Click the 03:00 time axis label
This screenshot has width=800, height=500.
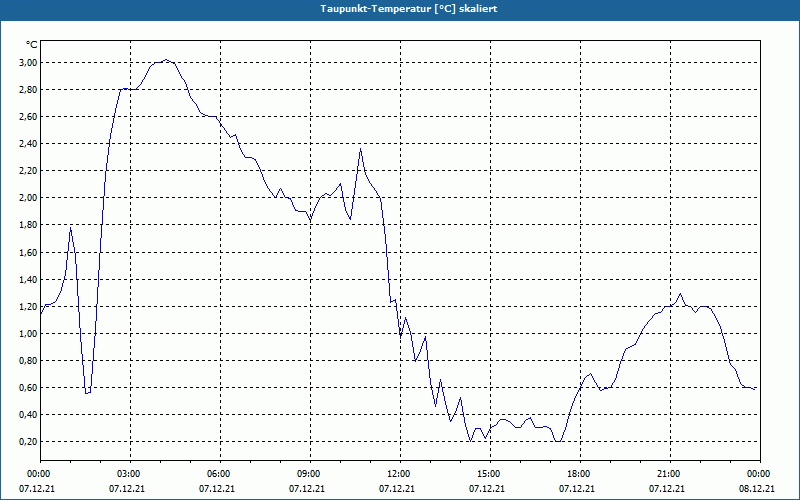pos(131,474)
